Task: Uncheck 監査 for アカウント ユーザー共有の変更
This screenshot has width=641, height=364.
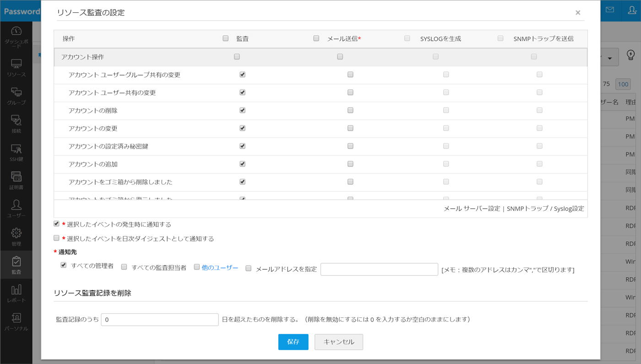Action: pos(242,92)
